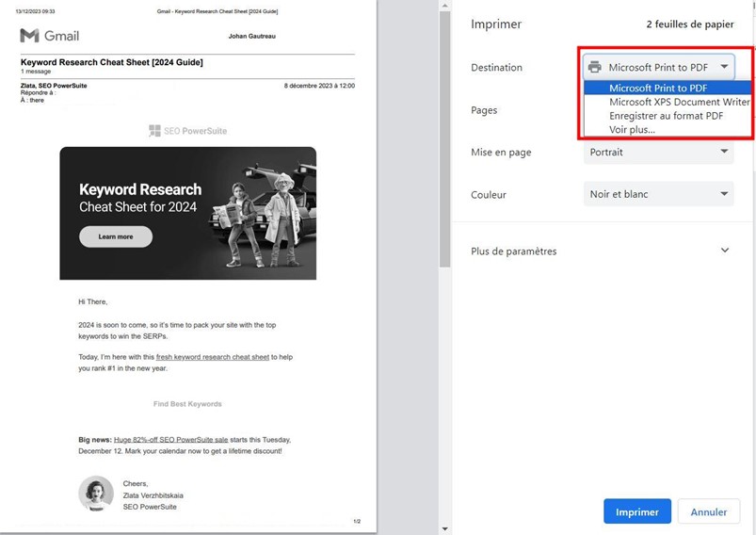Click the SEO PowerSuite logo in preview
This screenshot has height=535, width=756.
(187, 131)
